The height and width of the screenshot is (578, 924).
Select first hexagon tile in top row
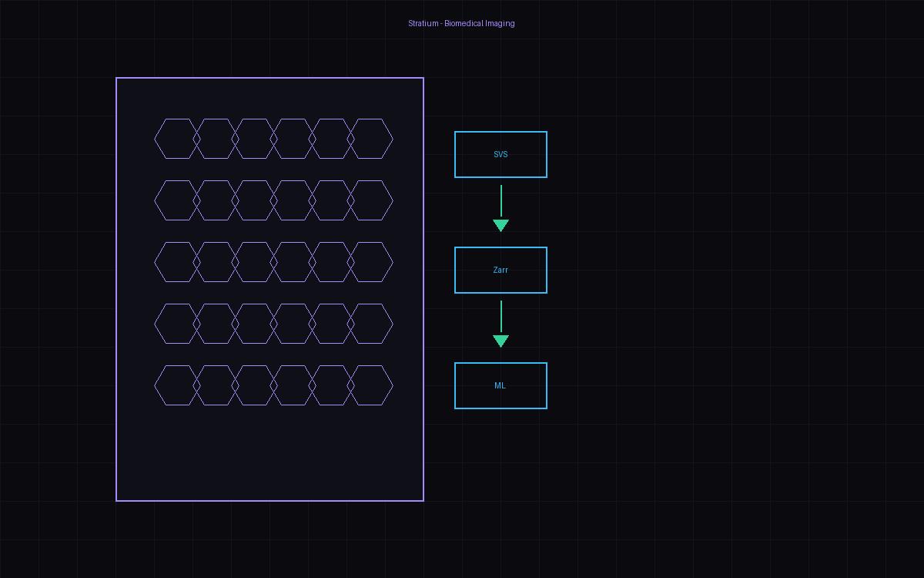176,139
